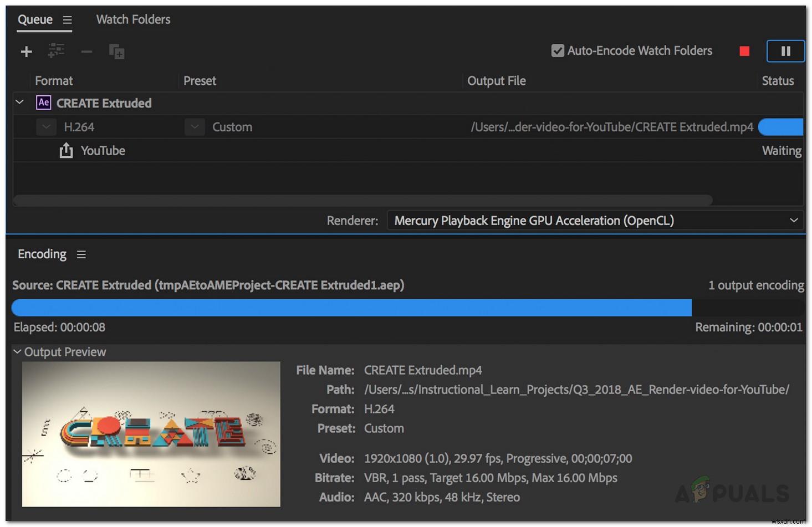The height and width of the screenshot is (527, 812).
Task: Click the Ae icon next to CREATE Extruded
Action: [x=43, y=103]
